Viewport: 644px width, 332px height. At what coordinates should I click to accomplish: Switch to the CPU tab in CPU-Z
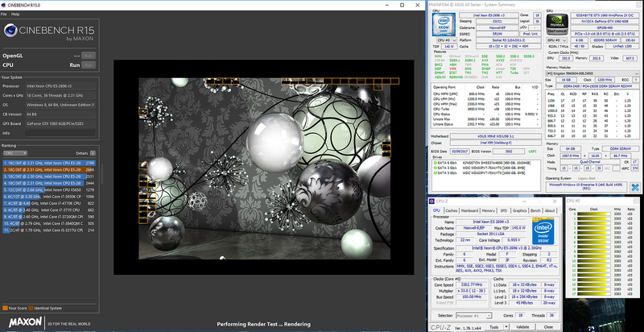click(436, 210)
